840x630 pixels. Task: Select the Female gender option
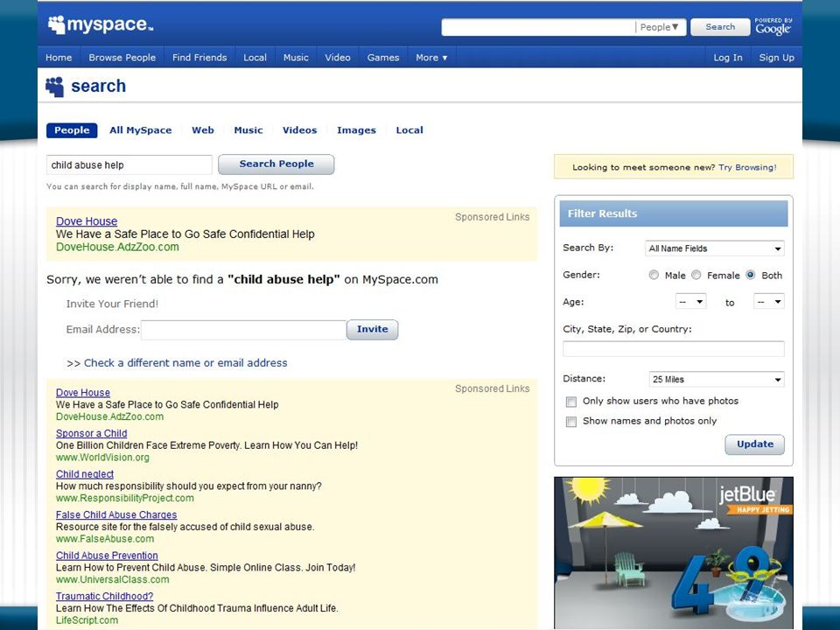pyautogui.click(x=696, y=276)
